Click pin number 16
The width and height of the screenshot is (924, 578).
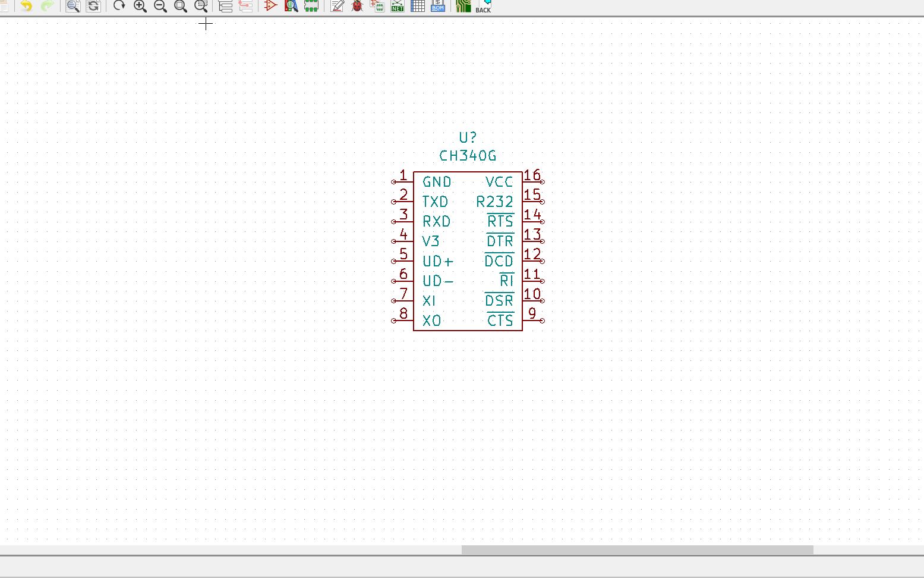(x=532, y=175)
